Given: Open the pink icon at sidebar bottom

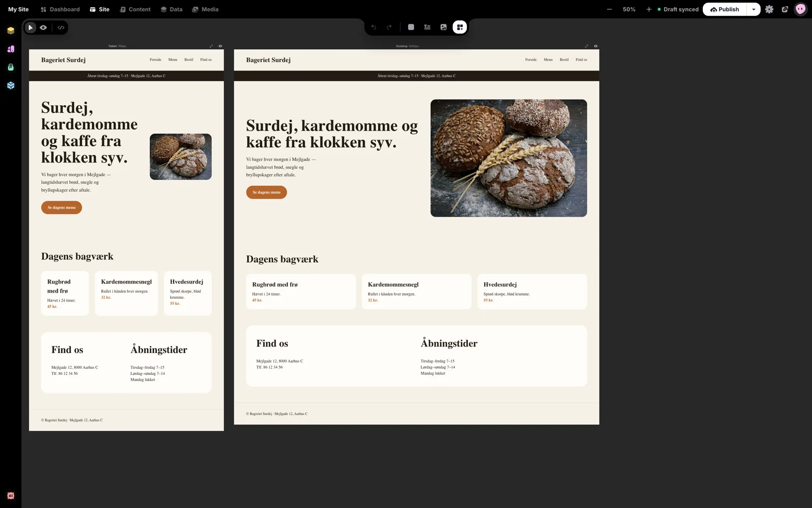Looking at the screenshot, I should tap(11, 495).
